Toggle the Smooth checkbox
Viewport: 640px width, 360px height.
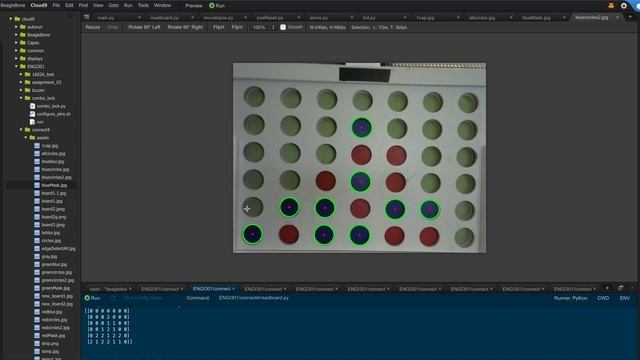click(x=283, y=27)
